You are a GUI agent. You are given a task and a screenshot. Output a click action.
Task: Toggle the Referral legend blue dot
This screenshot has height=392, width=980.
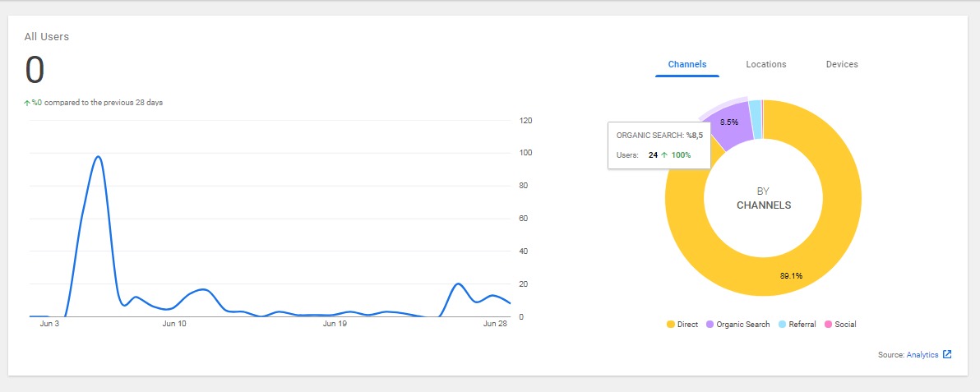coord(783,325)
